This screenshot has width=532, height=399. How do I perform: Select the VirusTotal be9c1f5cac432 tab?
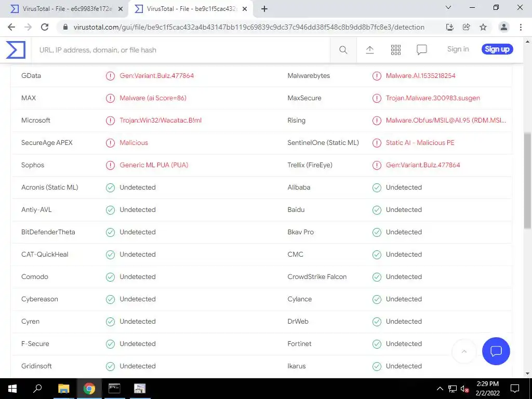(191, 9)
